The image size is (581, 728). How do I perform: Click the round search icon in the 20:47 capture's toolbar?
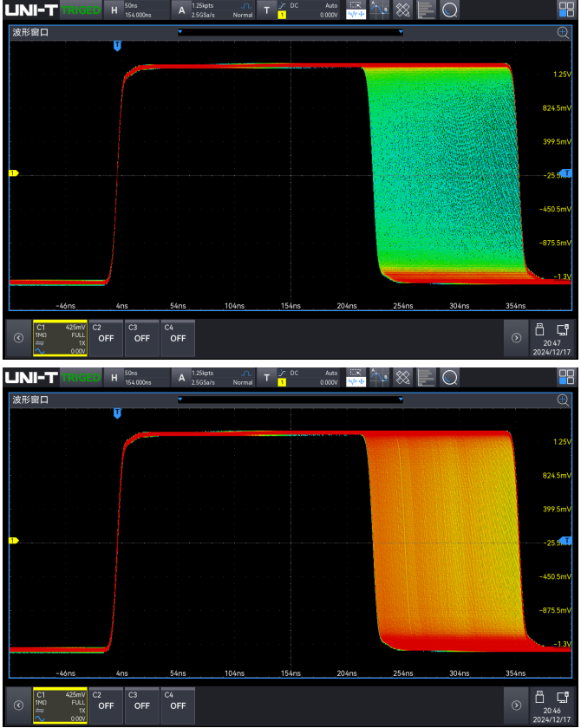(x=450, y=11)
